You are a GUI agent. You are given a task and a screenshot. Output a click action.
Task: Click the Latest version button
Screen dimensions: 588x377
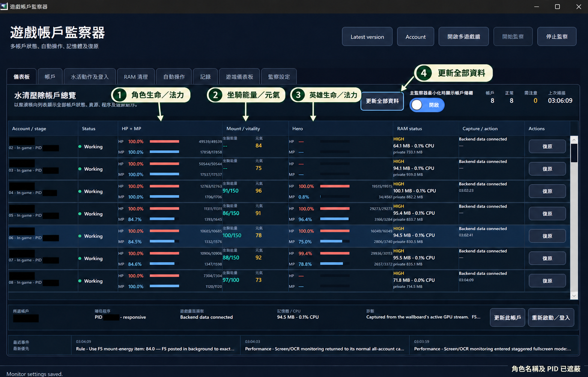tap(367, 37)
